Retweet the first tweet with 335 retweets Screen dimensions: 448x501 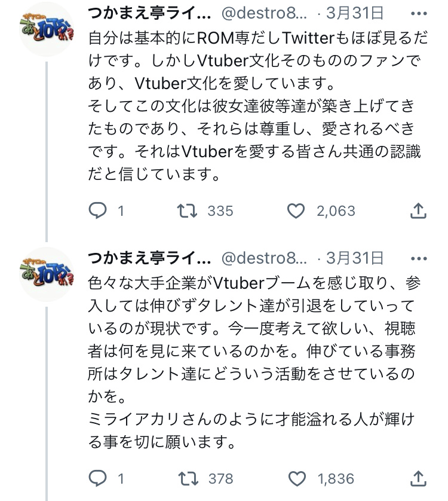pos(187,210)
